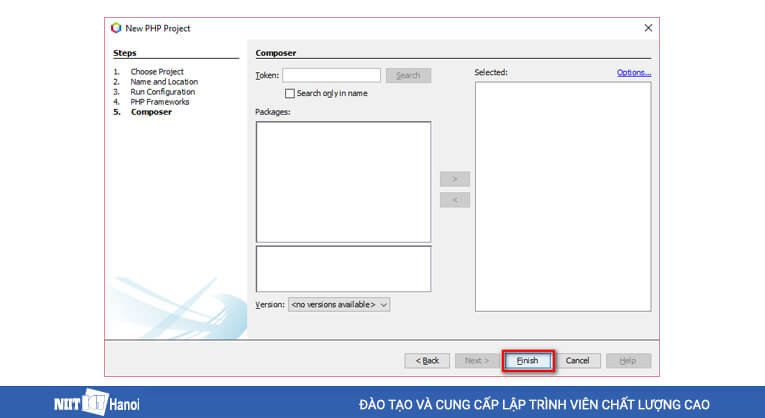Click step 5 Composer text in Steps

tap(151, 112)
